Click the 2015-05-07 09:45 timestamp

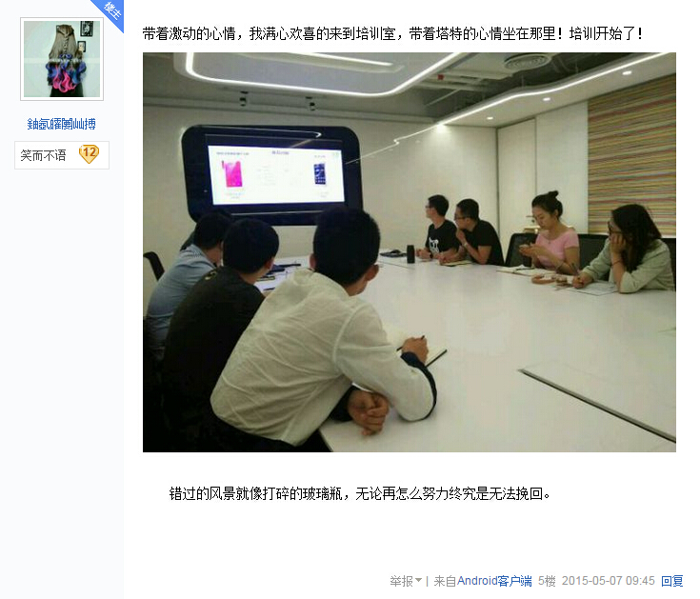(608, 581)
